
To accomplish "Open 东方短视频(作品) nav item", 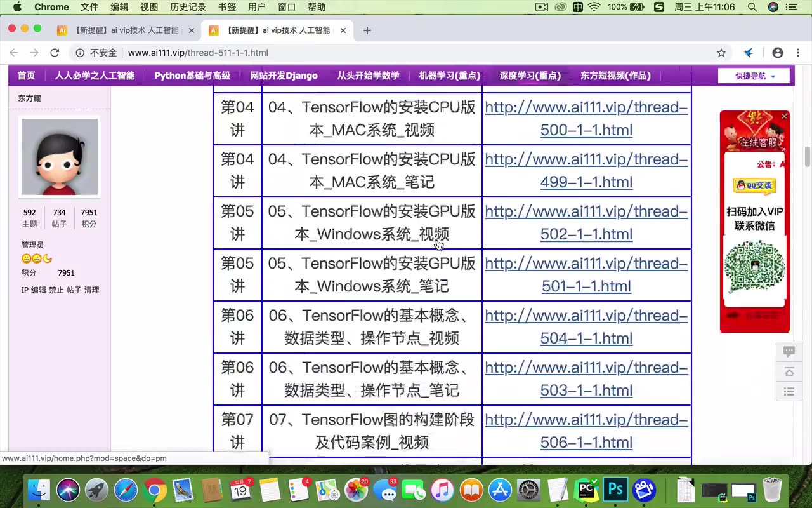I will (615, 76).
